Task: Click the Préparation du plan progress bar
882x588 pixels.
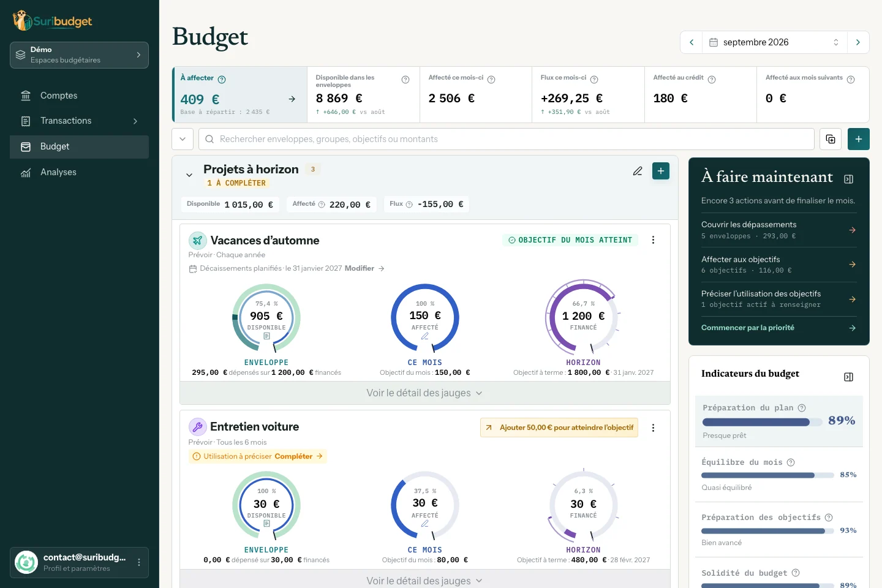Action: click(763, 422)
